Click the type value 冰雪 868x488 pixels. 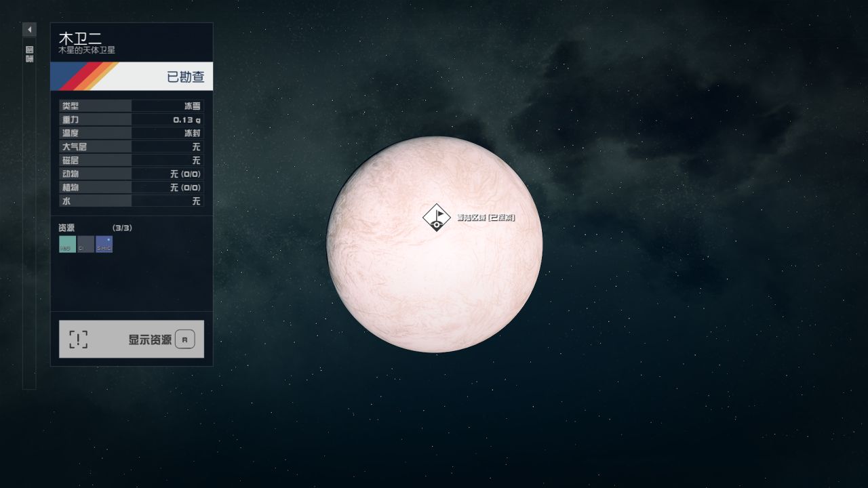[192, 106]
